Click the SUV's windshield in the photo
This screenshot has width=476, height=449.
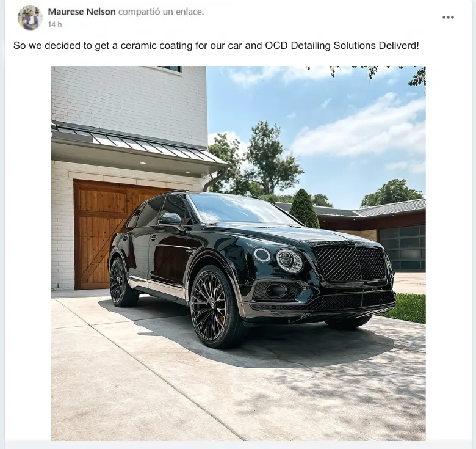(x=240, y=210)
